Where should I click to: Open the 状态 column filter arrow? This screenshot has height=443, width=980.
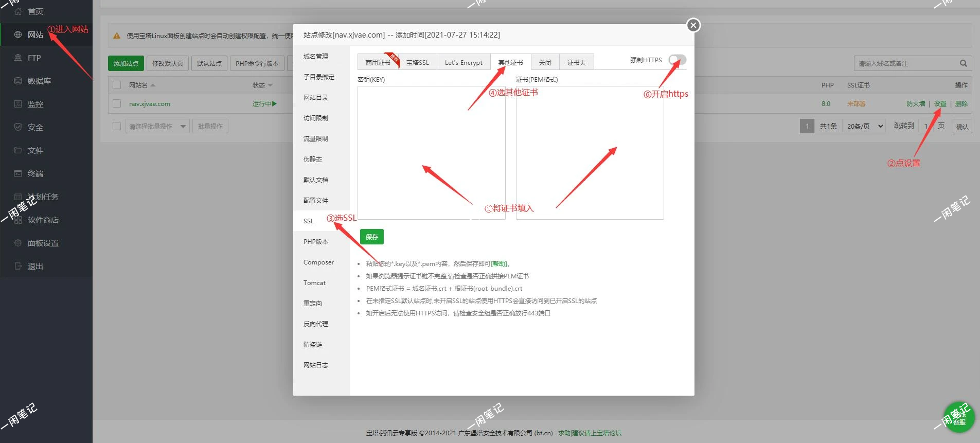coord(271,85)
